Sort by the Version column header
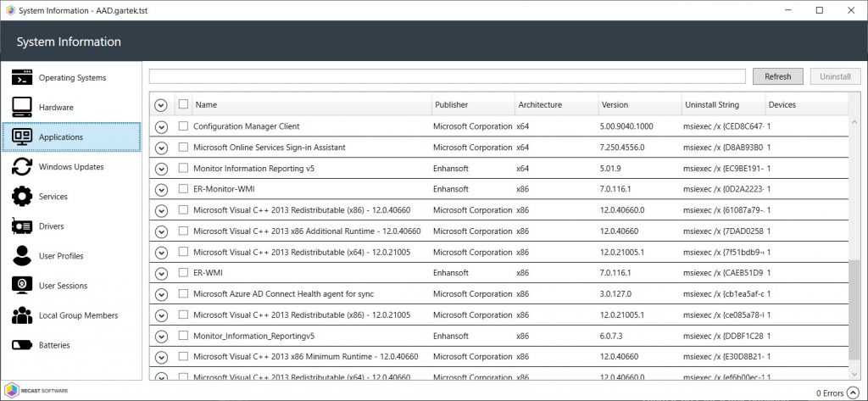This screenshot has width=868, height=401. pos(640,104)
